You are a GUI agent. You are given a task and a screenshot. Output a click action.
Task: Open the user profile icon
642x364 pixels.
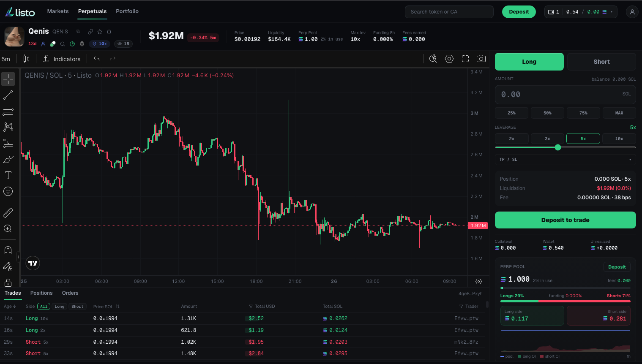coord(632,12)
